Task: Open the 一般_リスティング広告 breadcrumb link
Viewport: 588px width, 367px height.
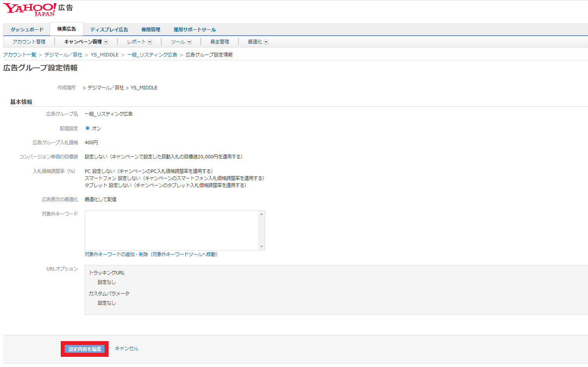Action: [x=152, y=55]
